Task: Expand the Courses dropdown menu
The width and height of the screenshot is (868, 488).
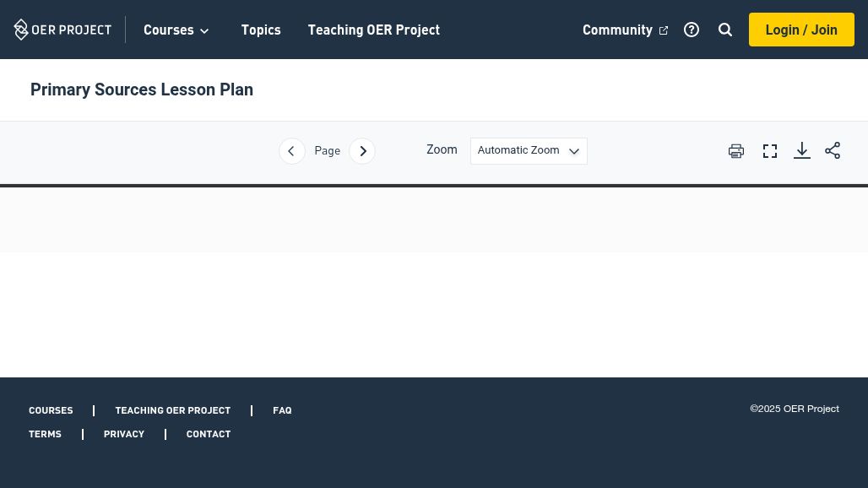Action: (176, 30)
